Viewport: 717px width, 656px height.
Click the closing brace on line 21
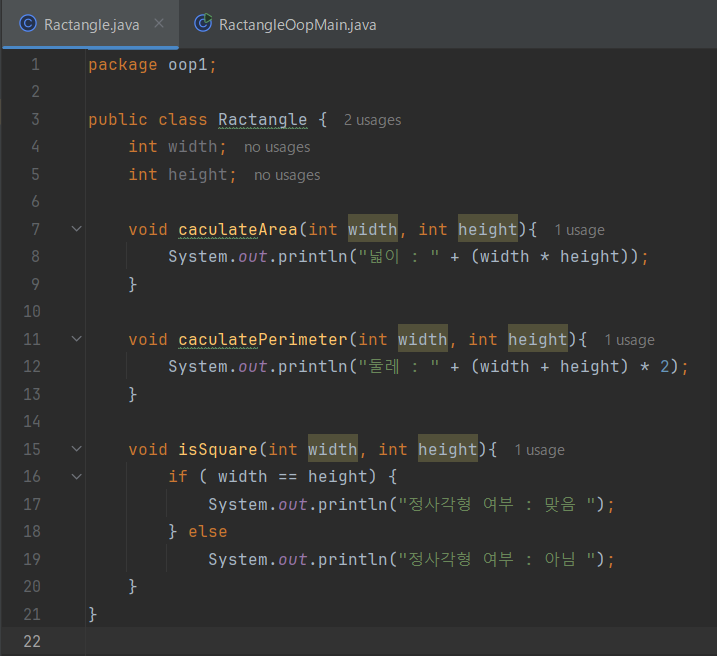[x=92, y=614]
